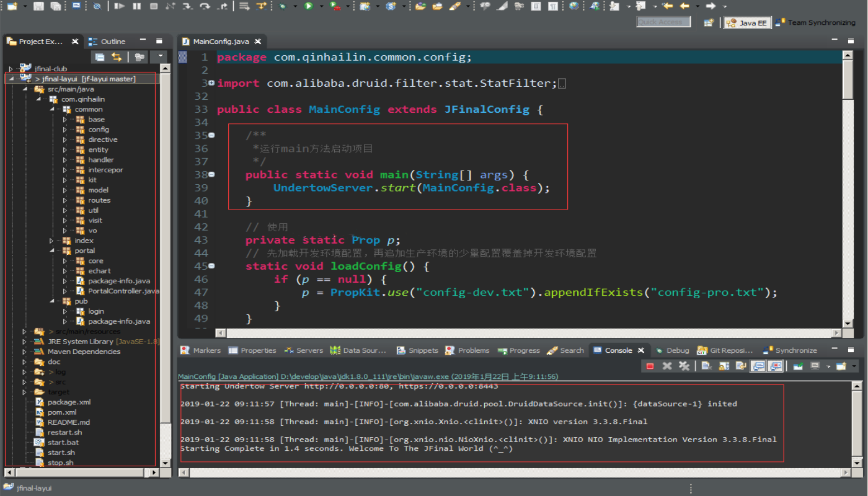This screenshot has height=496, width=868.
Task: Click the Debug bug icon in toolbar
Action: [282, 6]
